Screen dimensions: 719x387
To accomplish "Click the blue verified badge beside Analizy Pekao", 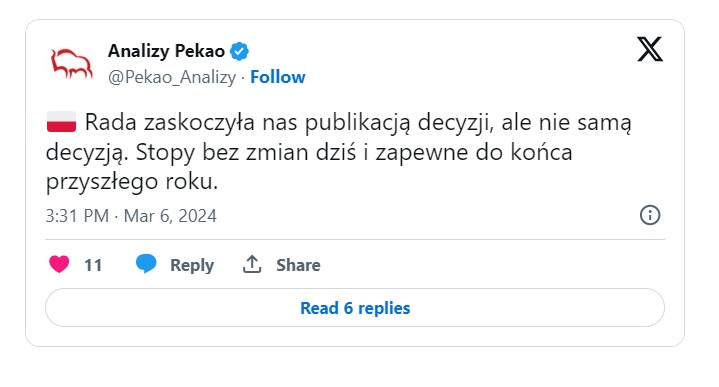I will (x=239, y=51).
